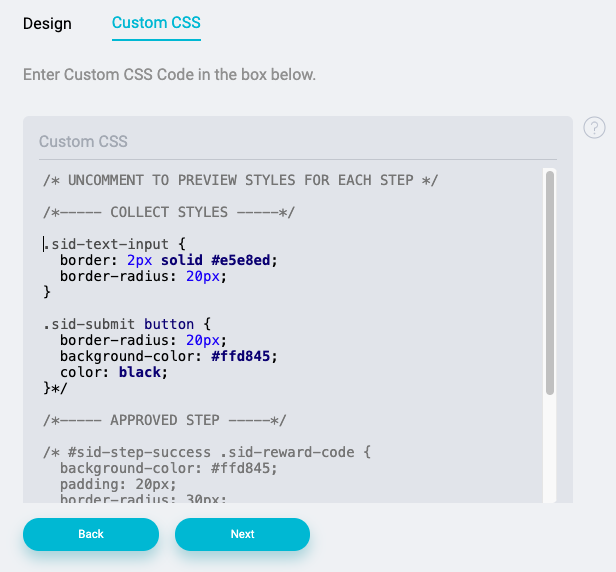The image size is (616, 572).
Task: Place cursor on the 'COLLECT STYLES' comment line
Action: point(169,212)
